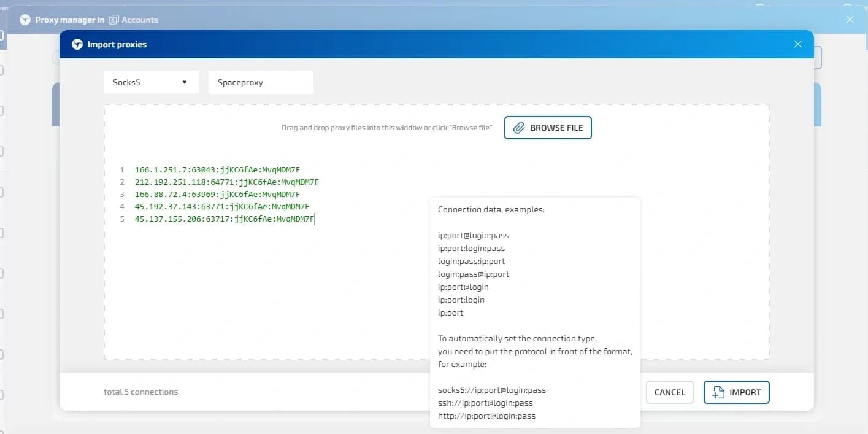Click the X to close the Import proxies dialog
868x434 pixels.
point(797,44)
